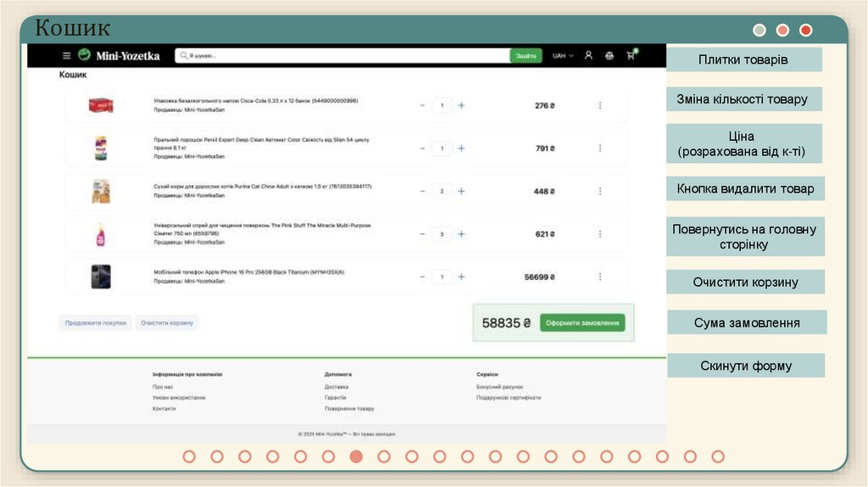The height and width of the screenshot is (487, 868).
Task: Click the price '448 ₴'
Action: pos(544,191)
